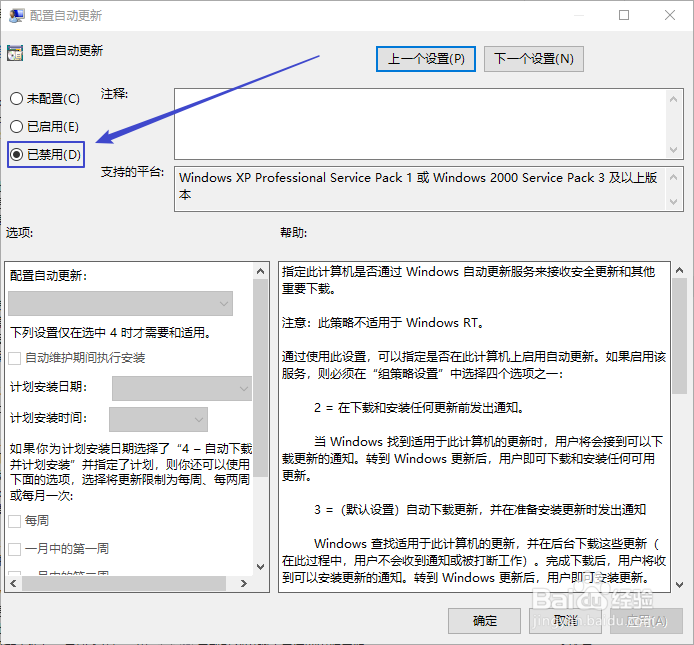The height and width of the screenshot is (645, 694).
Task: Click the supported platform text 'Windows XP Professional Service Pack 1'
Action: pyautogui.click(x=295, y=178)
